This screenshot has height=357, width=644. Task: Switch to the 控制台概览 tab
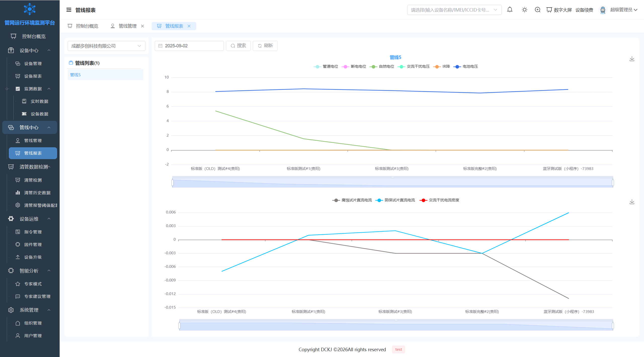point(83,26)
